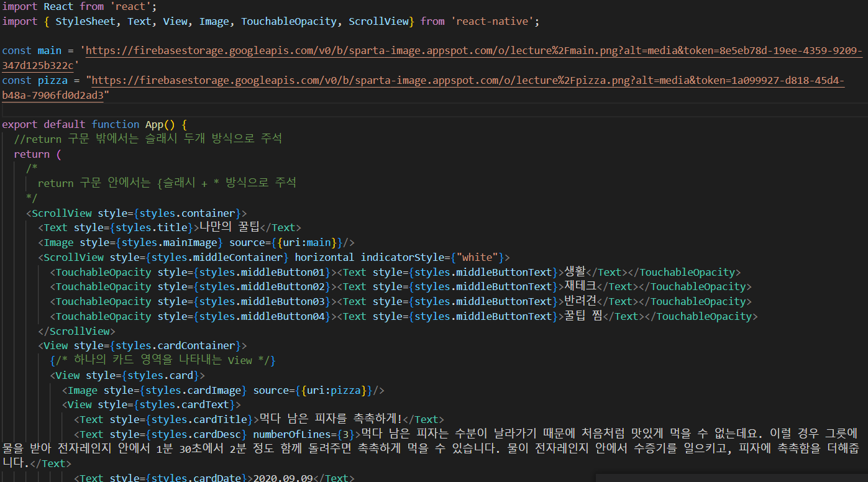The height and width of the screenshot is (482, 868).
Task: Click the '꿀팁 찜' button label text
Action: (x=583, y=316)
